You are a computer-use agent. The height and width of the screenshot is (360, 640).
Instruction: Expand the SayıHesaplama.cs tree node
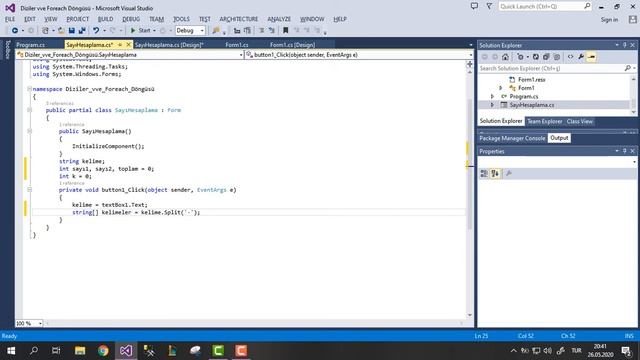click(492, 105)
